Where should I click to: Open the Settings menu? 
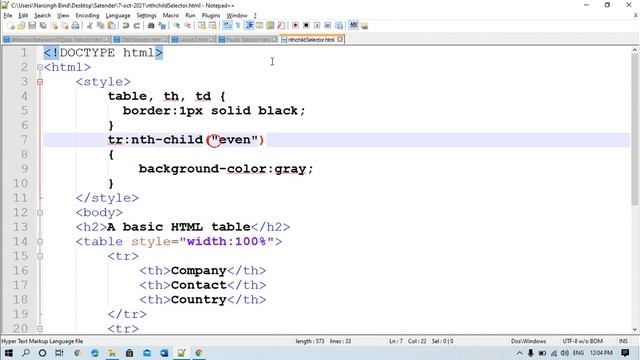tap(147, 16)
